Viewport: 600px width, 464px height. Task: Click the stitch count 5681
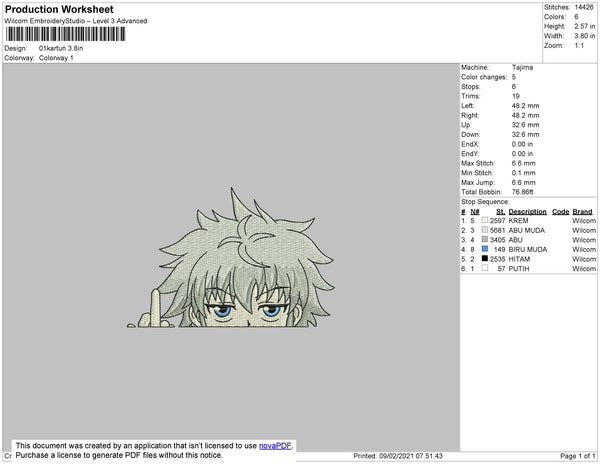point(497,230)
